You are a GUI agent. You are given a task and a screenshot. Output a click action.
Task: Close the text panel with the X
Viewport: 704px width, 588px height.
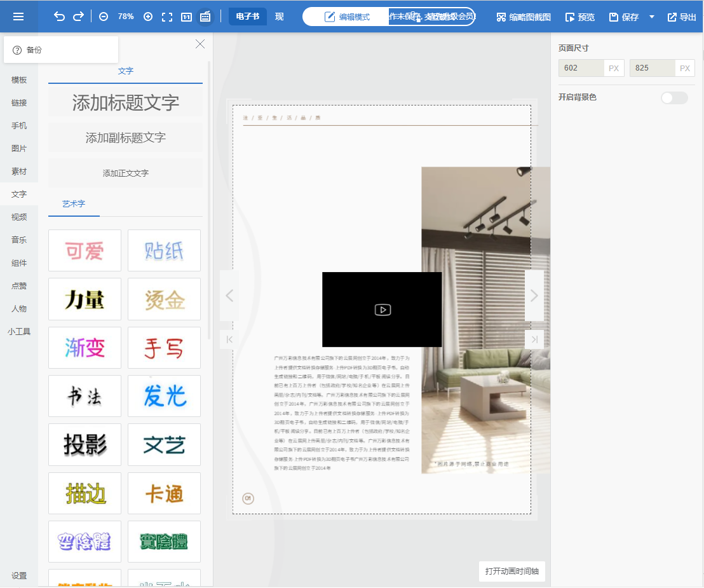point(200,44)
